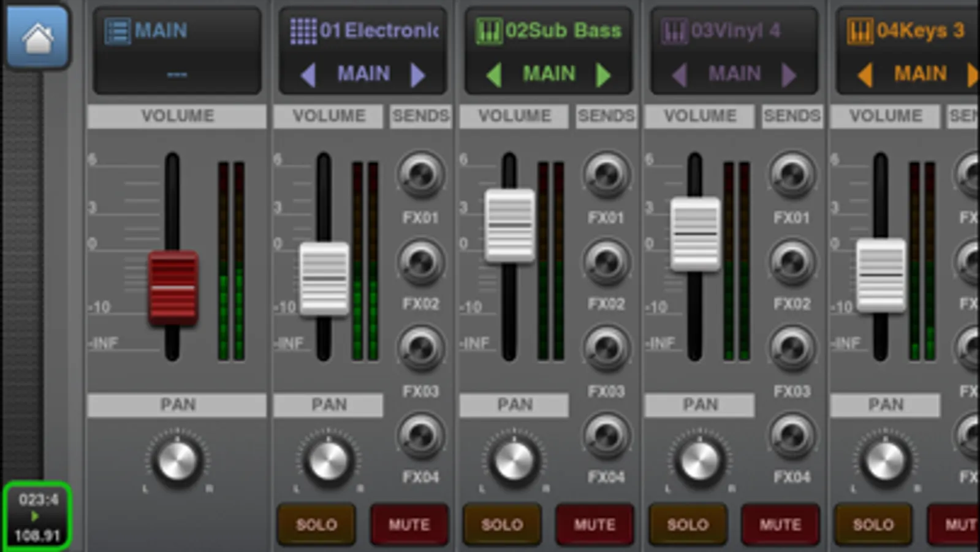Open the VOLUME tab on 01 Electronic
Image resolution: width=980 pixels, height=552 pixels.
point(329,116)
